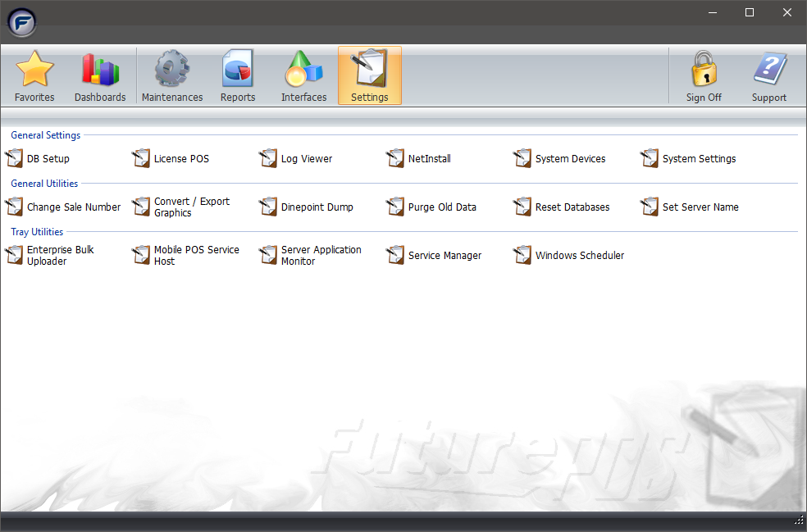This screenshot has width=807, height=532.
Task: Open the Support help book icon
Action: tap(770, 68)
